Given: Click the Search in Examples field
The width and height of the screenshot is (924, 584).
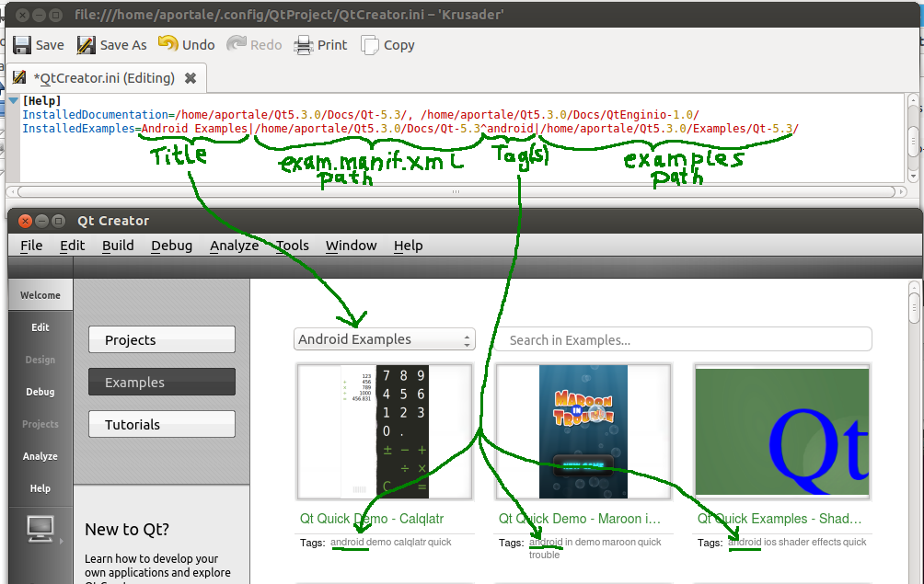Looking at the screenshot, I should 684,339.
